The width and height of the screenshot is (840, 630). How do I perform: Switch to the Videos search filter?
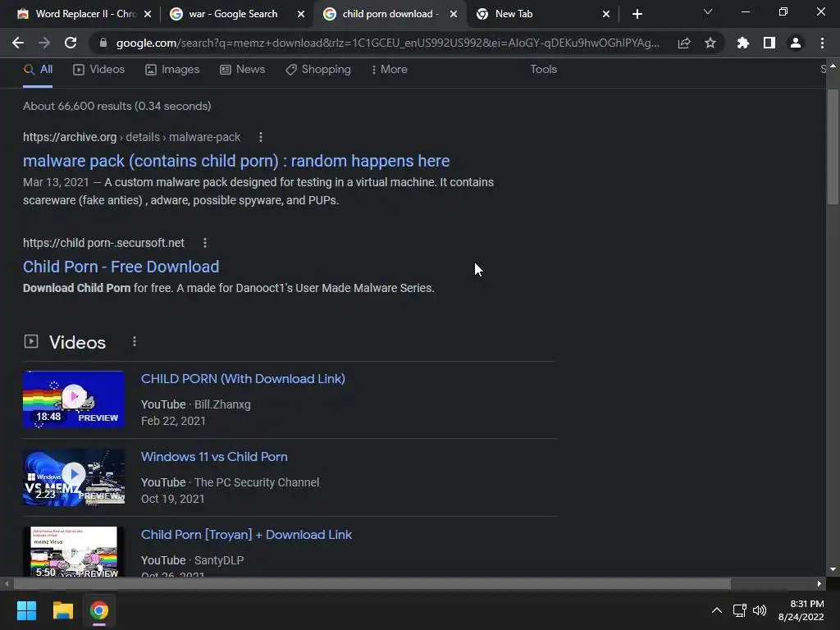click(98, 70)
